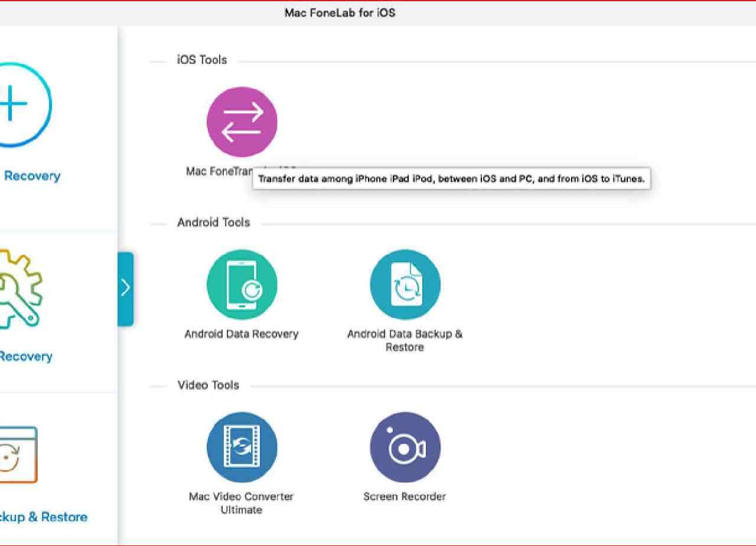756x546 pixels.
Task: Open the Screen Recorder icon
Action: pyautogui.click(x=405, y=447)
